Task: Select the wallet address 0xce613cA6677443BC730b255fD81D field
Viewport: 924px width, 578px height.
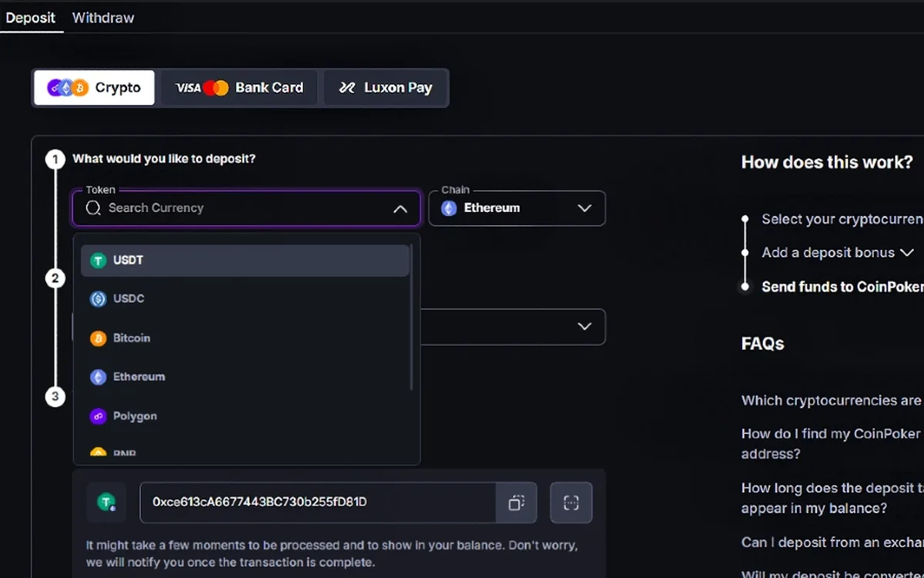Action: (x=317, y=502)
